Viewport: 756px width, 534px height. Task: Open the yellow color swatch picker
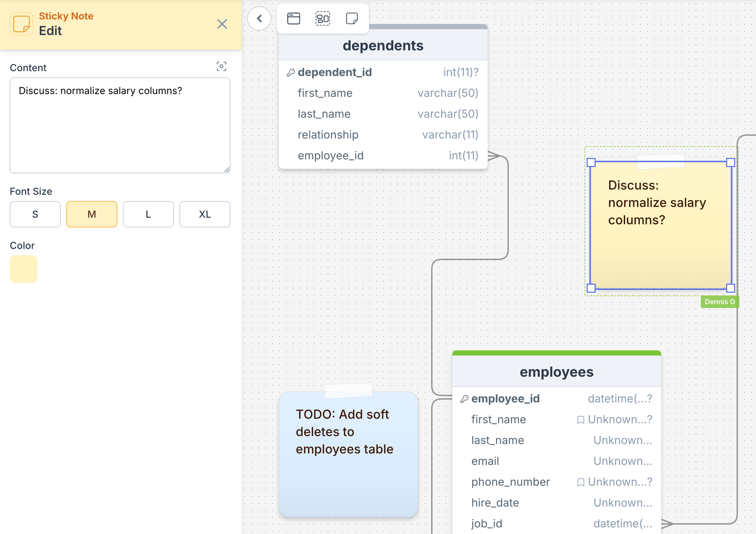click(x=24, y=269)
